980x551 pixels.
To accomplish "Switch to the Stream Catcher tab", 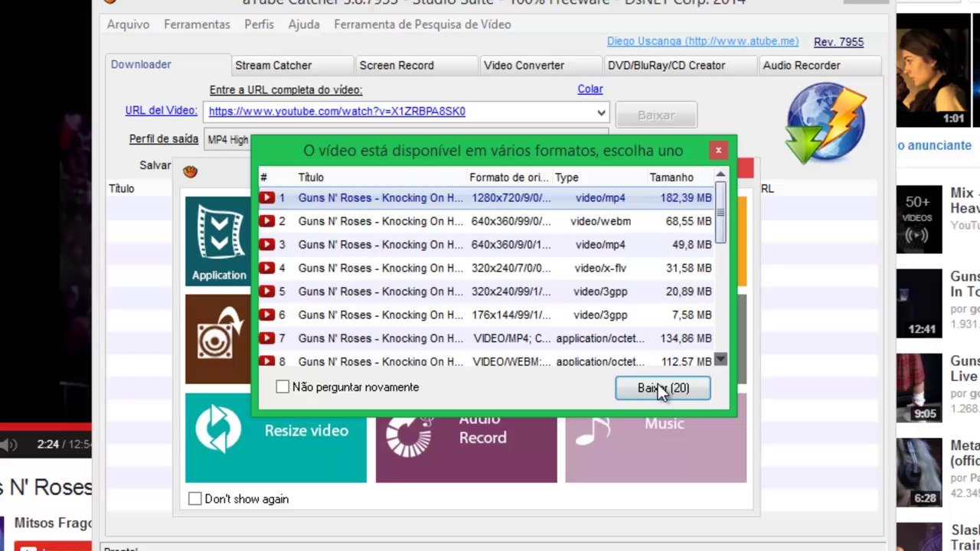I will click(x=292, y=66).
